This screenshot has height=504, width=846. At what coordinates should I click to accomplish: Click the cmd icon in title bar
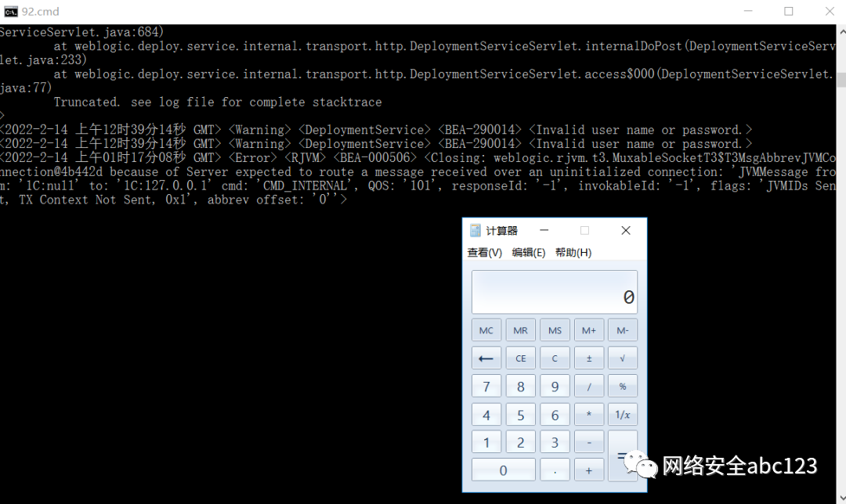[11, 12]
